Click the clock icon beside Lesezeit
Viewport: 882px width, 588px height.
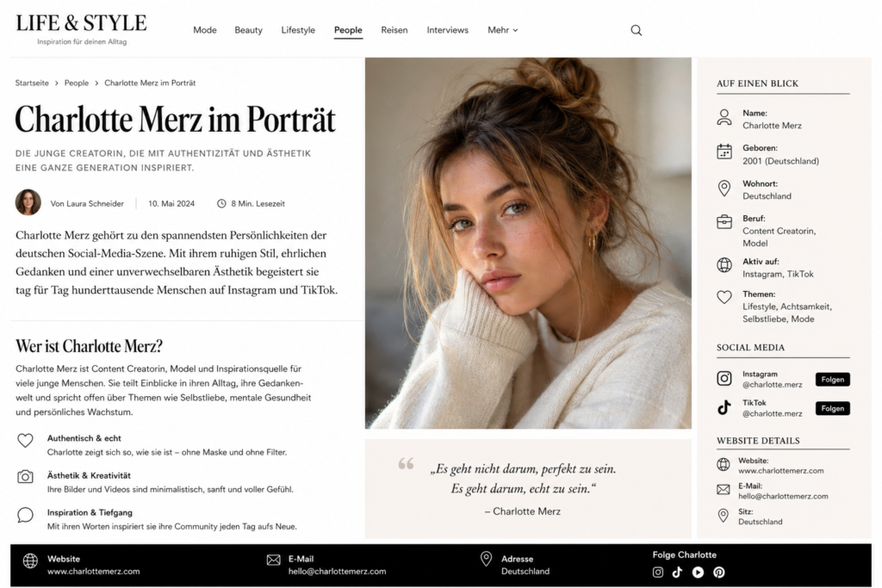[x=221, y=203]
